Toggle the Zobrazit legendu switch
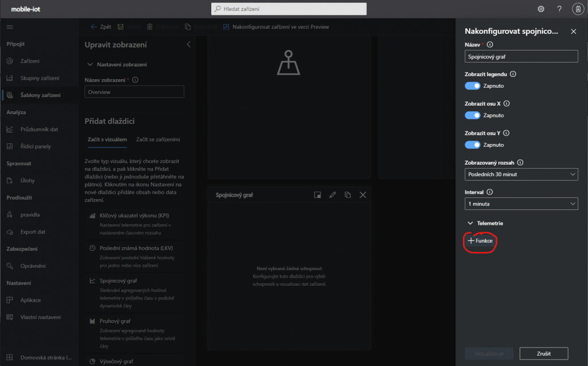Viewport: 588px width, 366px height. (473, 85)
